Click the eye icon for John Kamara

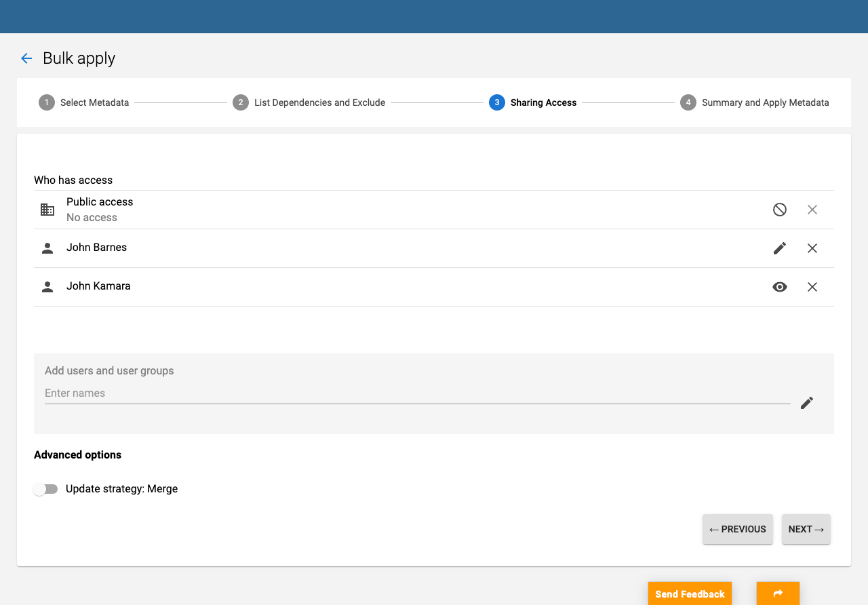[x=779, y=286]
